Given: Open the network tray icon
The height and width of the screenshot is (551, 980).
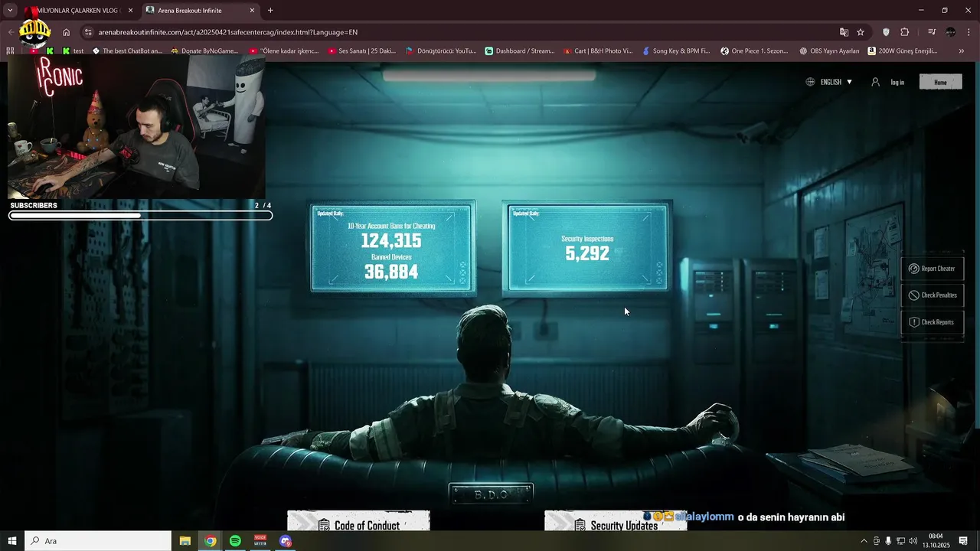Looking at the screenshot, I should tap(900, 541).
